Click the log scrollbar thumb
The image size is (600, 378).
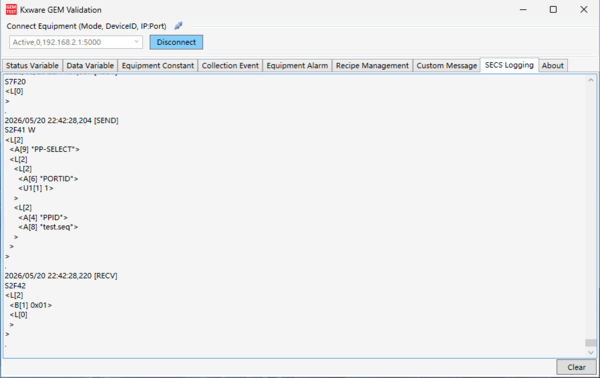click(x=590, y=342)
